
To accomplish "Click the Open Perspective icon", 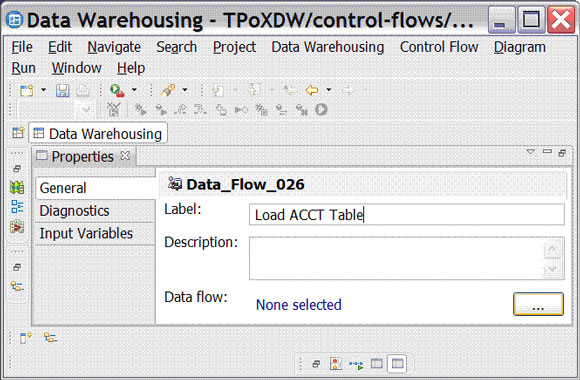I will pos(18,133).
